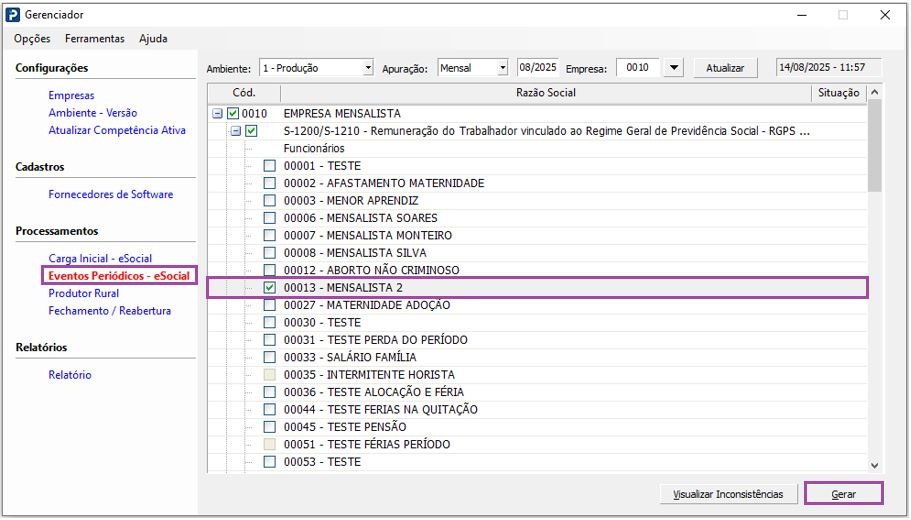
Task: Click the 08/2025 period field
Action: tap(537, 67)
